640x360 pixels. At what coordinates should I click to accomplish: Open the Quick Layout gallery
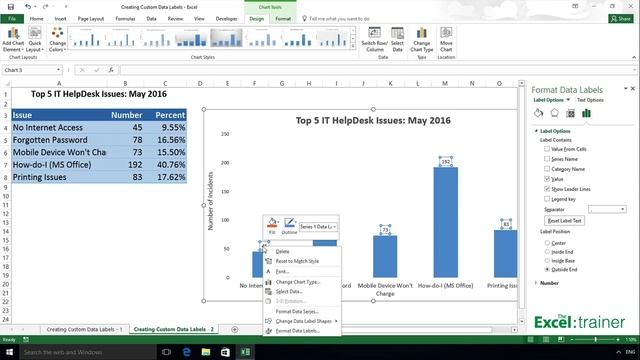coord(35,40)
